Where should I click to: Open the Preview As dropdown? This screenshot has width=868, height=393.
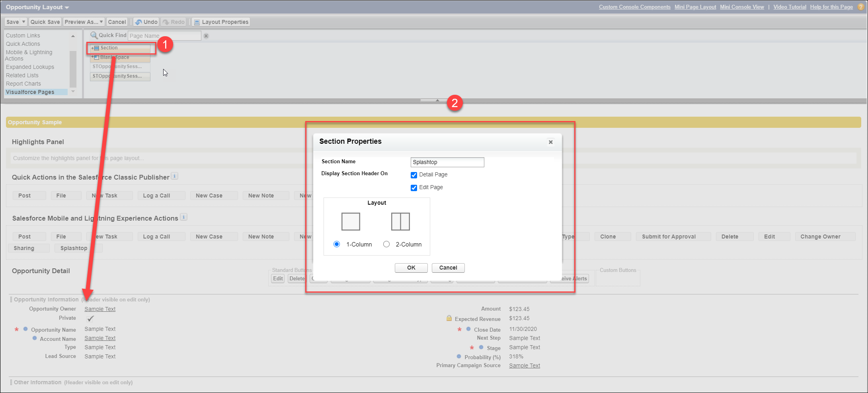click(84, 22)
